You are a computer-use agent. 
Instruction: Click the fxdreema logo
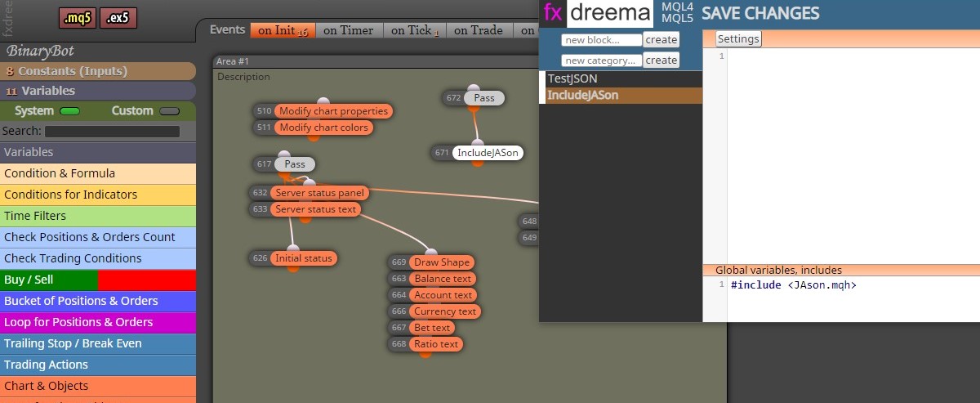click(x=598, y=13)
